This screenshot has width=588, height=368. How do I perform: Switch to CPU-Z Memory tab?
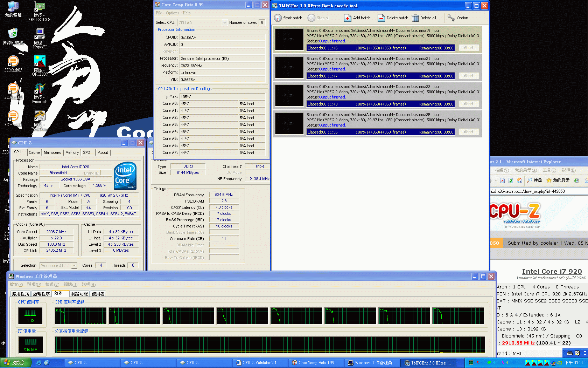(72, 152)
